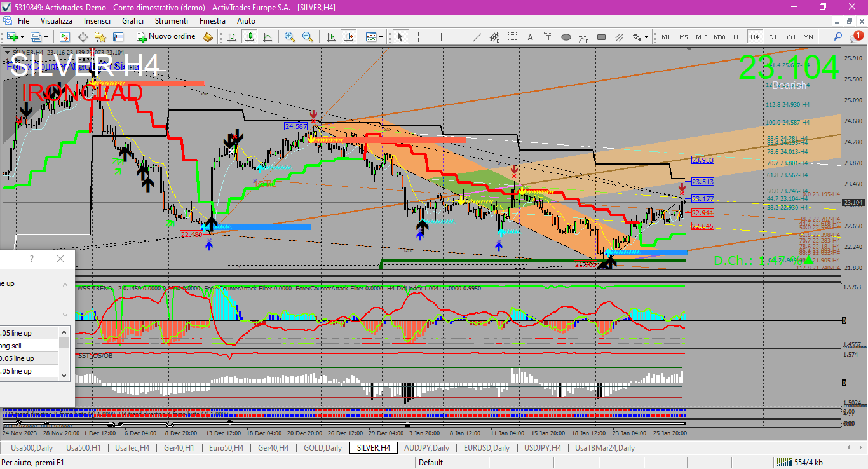868x469 pixels.
Task: Switch to the line chart type
Action: (x=268, y=37)
